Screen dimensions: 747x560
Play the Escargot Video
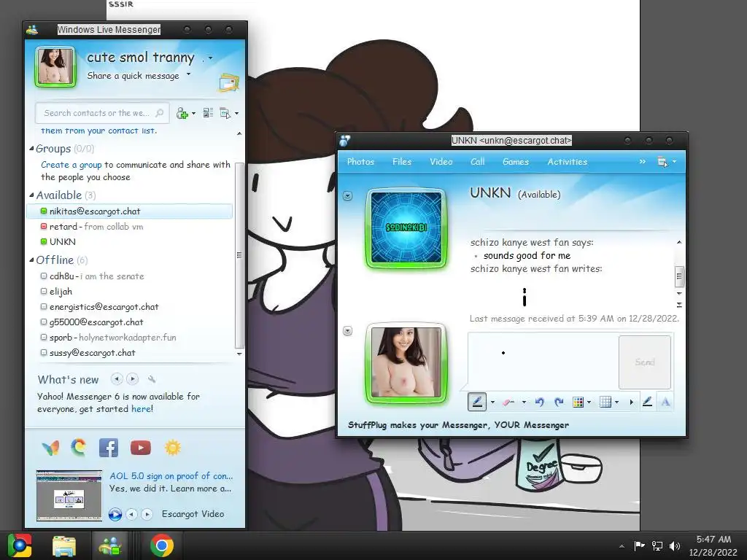click(115, 514)
